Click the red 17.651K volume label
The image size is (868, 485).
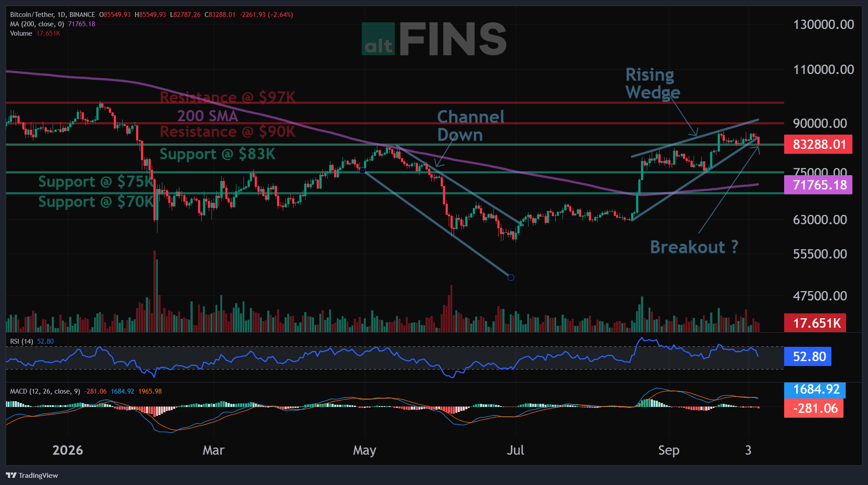(815, 323)
